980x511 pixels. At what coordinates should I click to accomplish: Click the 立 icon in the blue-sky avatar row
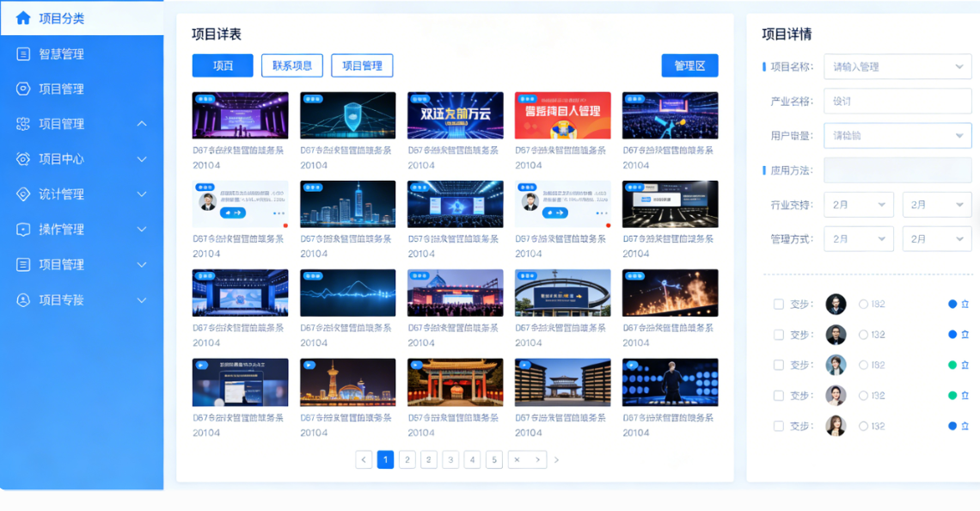pyautogui.click(x=965, y=365)
